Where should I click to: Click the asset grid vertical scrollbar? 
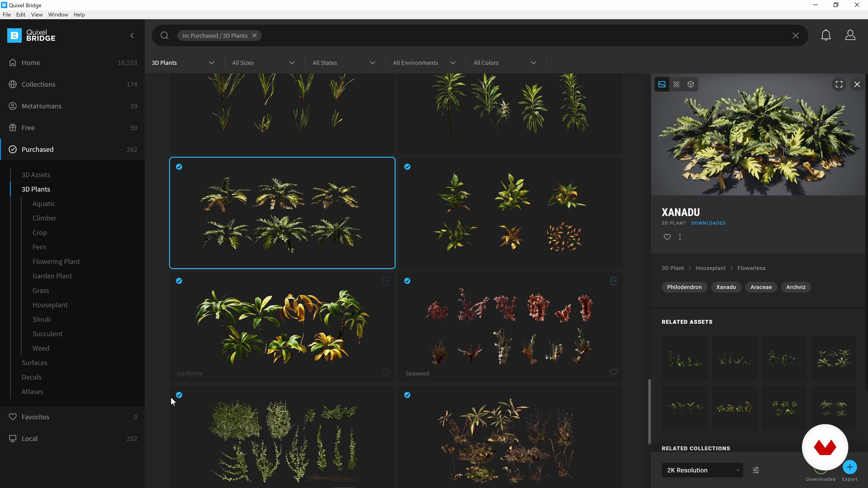[649, 412]
